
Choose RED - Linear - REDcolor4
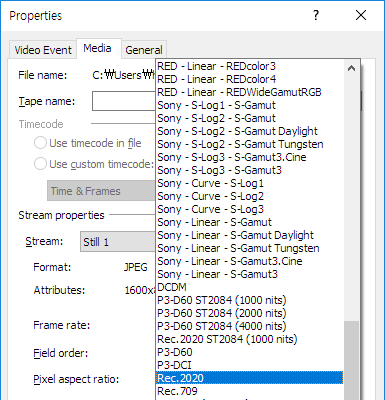tap(249, 79)
